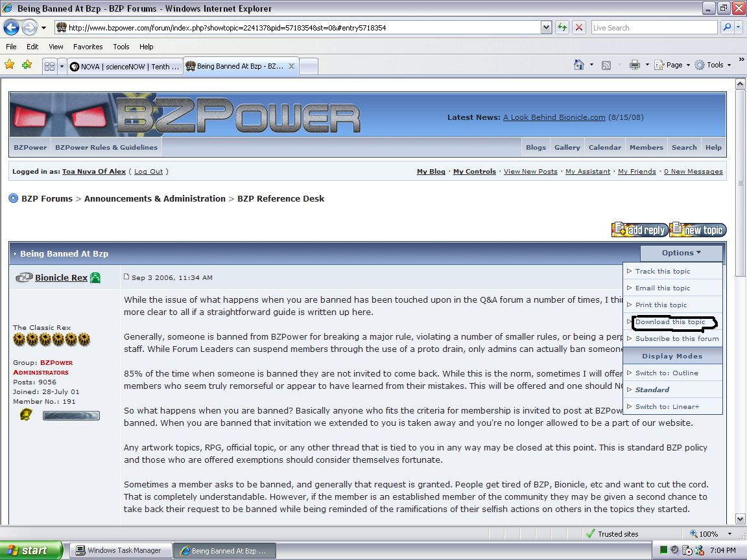Click the Live Search input box
The height and width of the screenshot is (560, 747).
(x=654, y=28)
